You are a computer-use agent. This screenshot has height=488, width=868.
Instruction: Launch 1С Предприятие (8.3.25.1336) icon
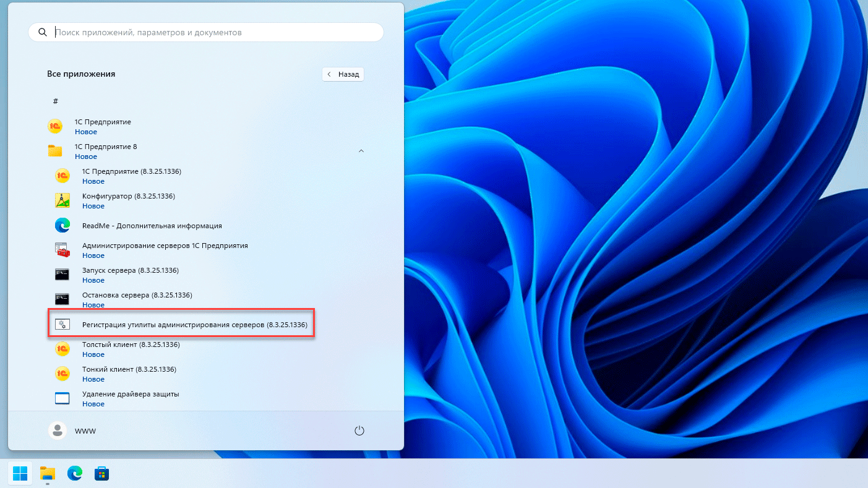62,176
